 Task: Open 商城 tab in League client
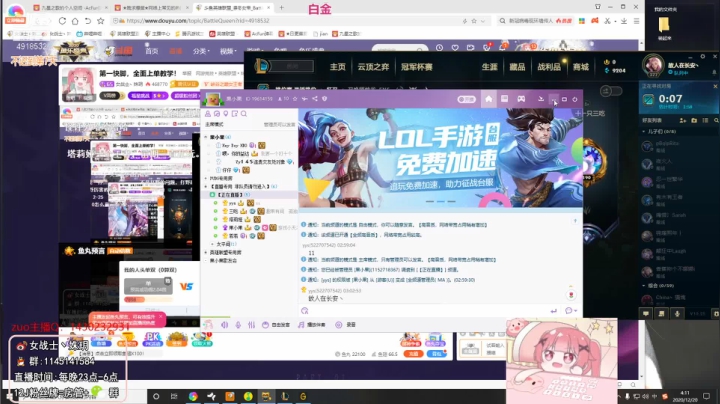[x=581, y=67]
